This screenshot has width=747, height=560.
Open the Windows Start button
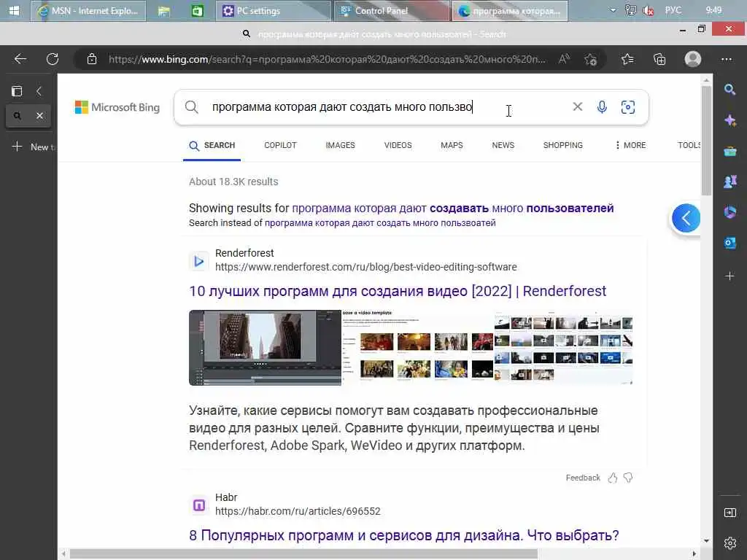(x=14, y=10)
